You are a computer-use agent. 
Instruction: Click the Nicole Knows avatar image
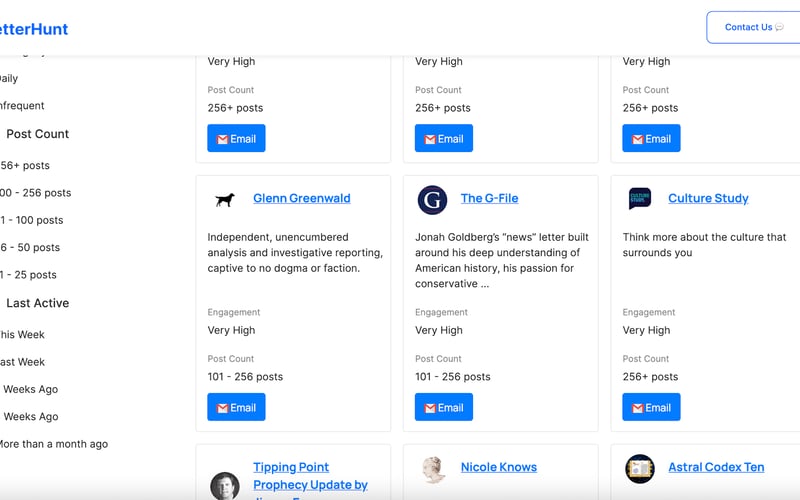432,469
